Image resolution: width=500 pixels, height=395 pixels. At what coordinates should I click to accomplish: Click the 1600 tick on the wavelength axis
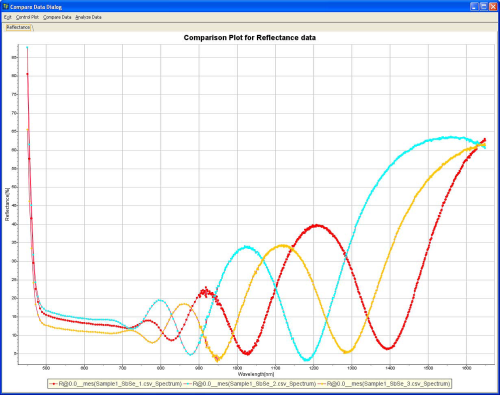(x=466, y=368)
